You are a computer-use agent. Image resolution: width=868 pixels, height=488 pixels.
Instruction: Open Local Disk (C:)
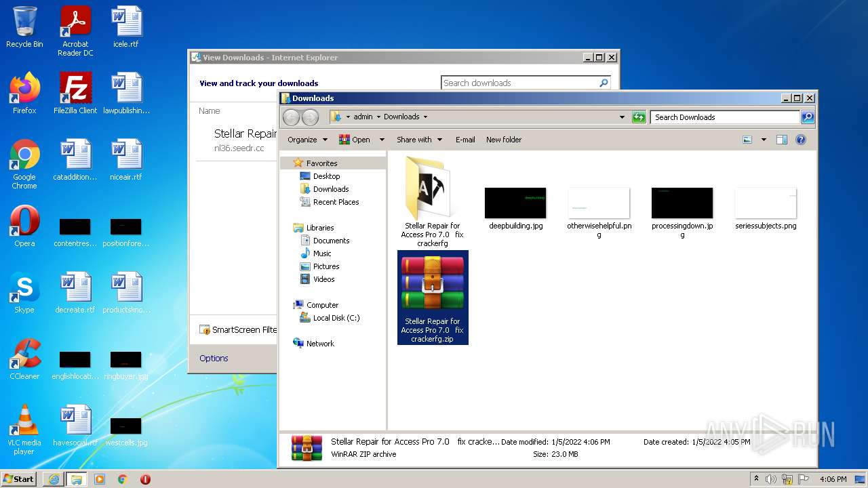click(x=336, y=318)
